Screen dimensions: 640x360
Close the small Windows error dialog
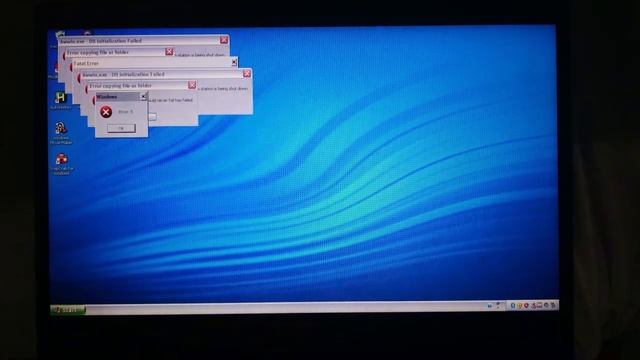click(x=143, y=96)
